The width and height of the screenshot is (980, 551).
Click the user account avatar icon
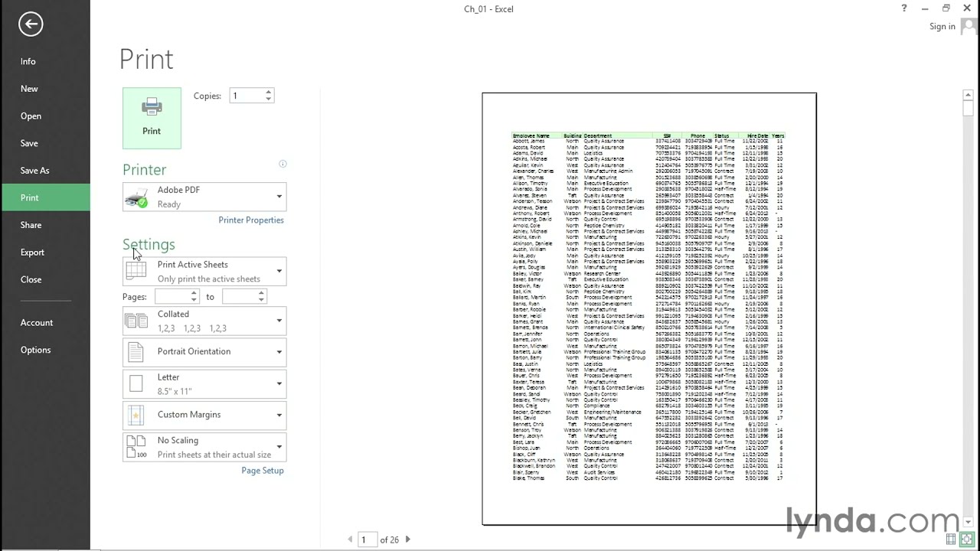pos(969,26)
